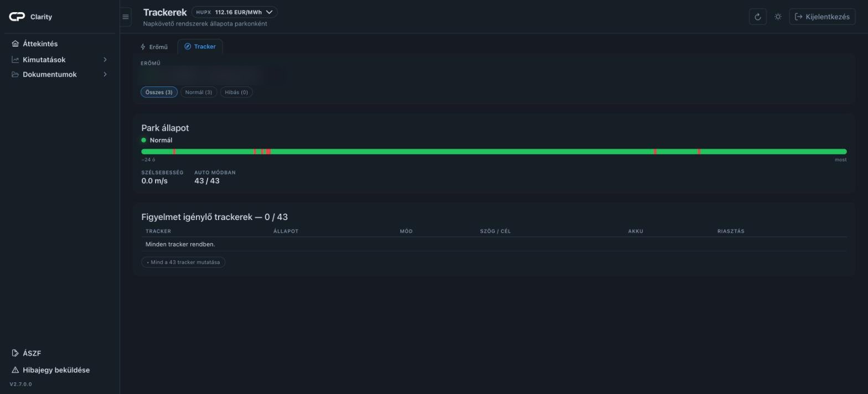Switch to the Erőmű tab
868x394 pixels.
click(x=154, y=47)
